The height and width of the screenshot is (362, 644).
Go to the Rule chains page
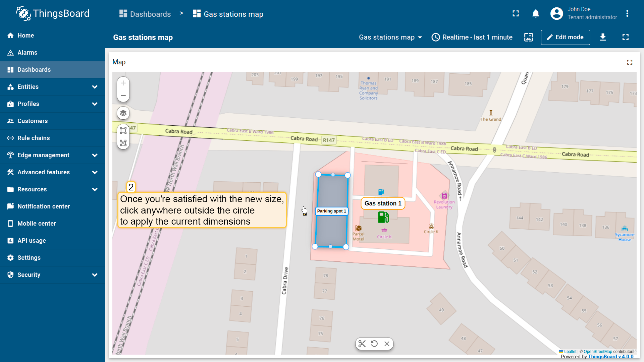click(x=34, y=138)
